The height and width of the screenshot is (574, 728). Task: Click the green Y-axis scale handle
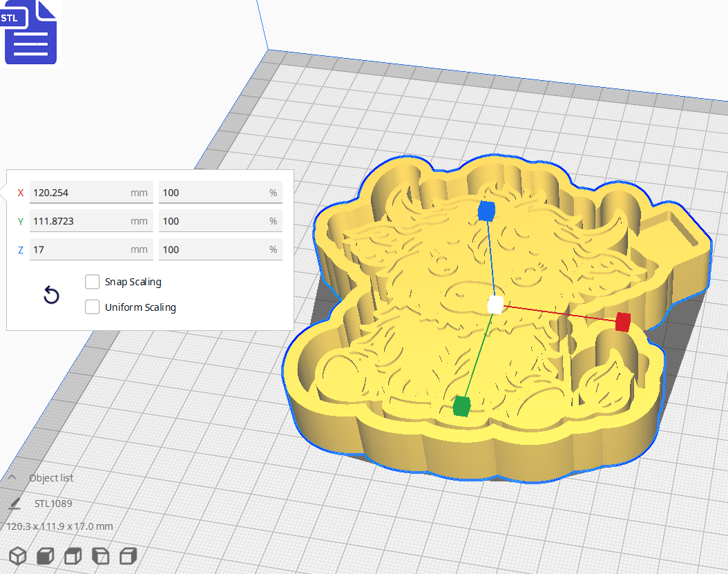[461, 405]
